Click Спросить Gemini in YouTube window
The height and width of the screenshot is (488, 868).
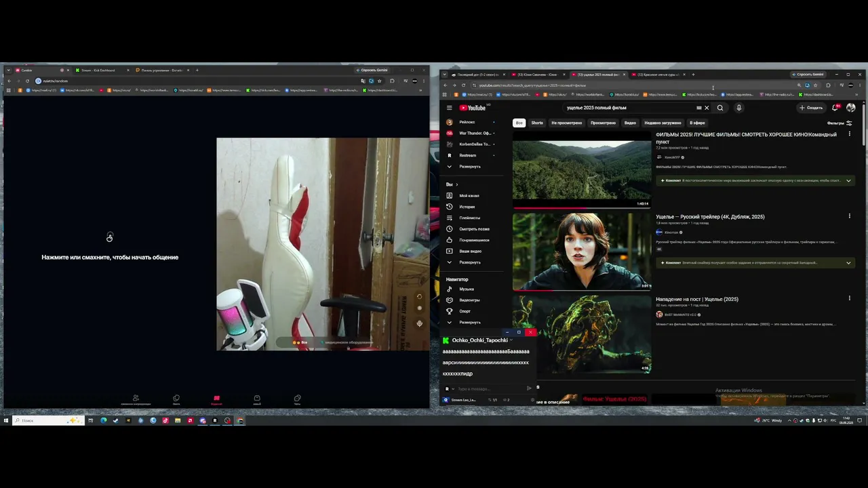pos(808,75)
